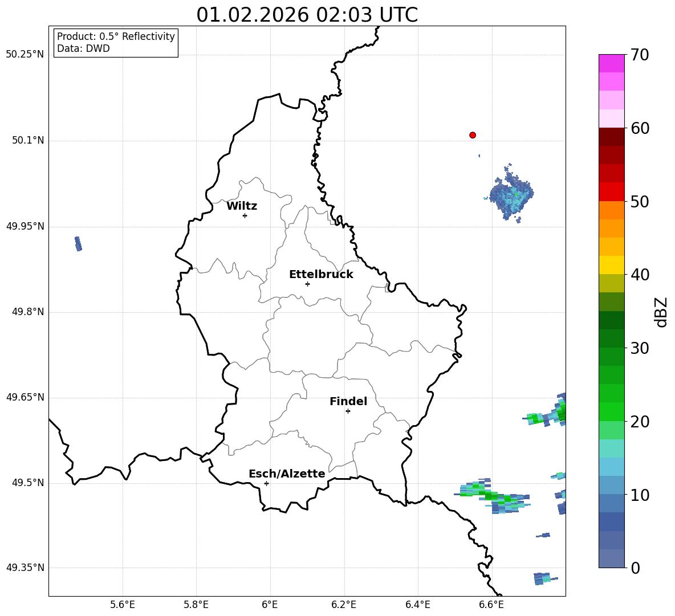
Task: Click the 6°E longitude label
Action: coord(270,605)
